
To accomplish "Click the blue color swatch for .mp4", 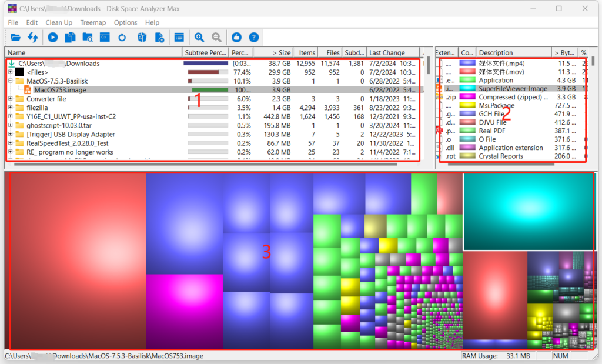I will [467, 63].
